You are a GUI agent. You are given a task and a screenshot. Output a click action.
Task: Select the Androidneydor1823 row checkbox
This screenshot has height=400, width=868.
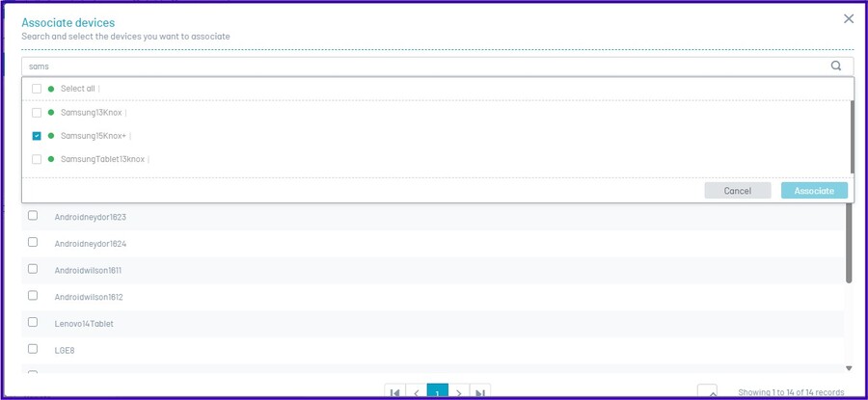pyautogui.click(x=33, y=216)
